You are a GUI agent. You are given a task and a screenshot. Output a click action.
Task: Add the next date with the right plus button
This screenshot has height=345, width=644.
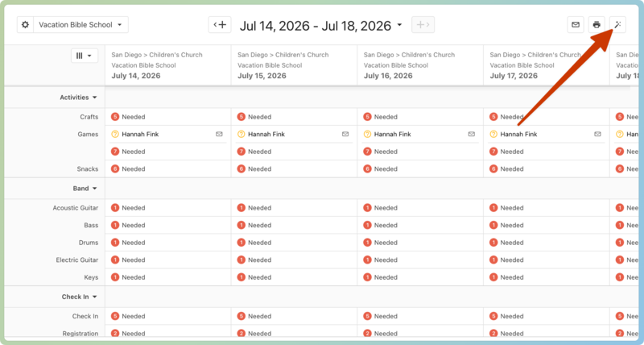[423, 25]
